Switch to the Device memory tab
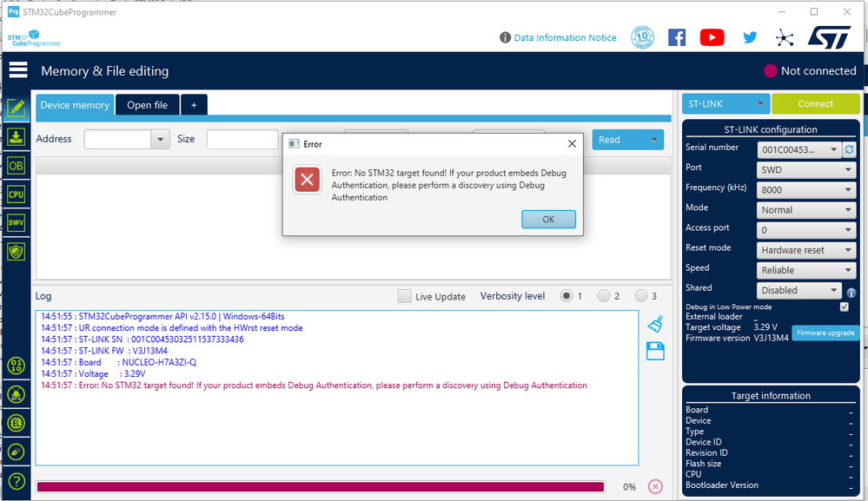Image resolution: width=868 pixels, height=501 pixels. 75,105
